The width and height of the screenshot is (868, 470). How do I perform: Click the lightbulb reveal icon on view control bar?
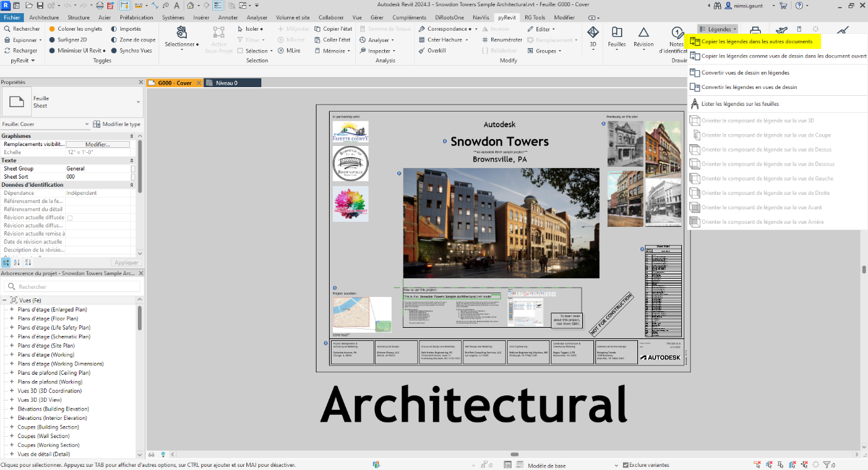coord(163,454)
